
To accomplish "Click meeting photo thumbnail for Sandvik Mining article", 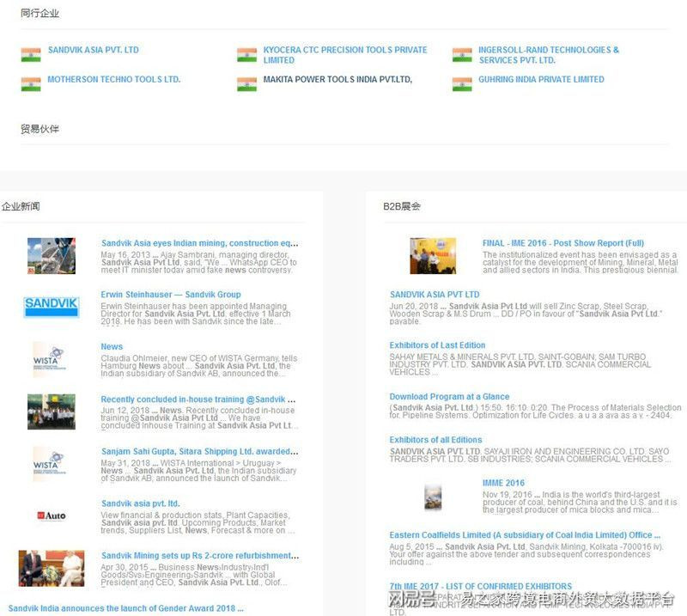I will point(52,568).
